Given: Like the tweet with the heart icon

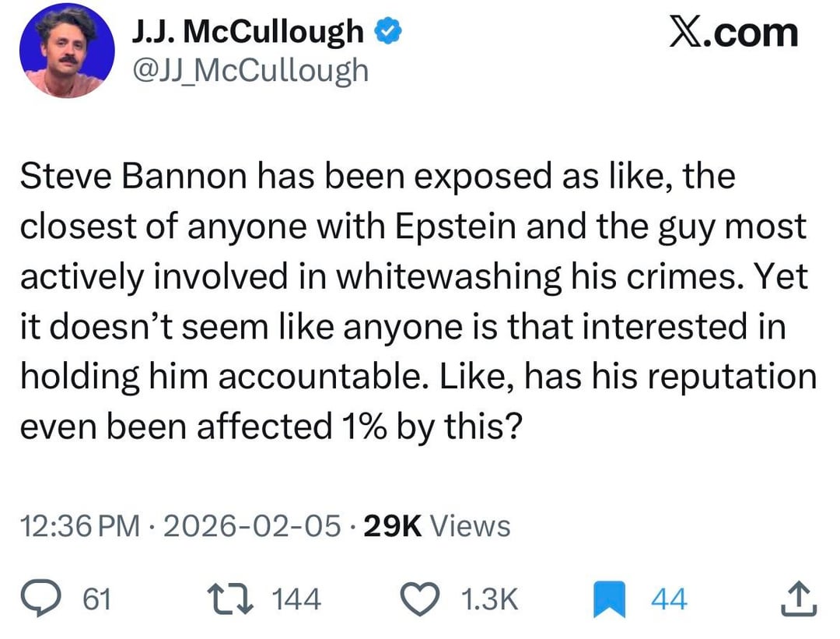Looking at the screenshot, I should [x=423, y=599].
